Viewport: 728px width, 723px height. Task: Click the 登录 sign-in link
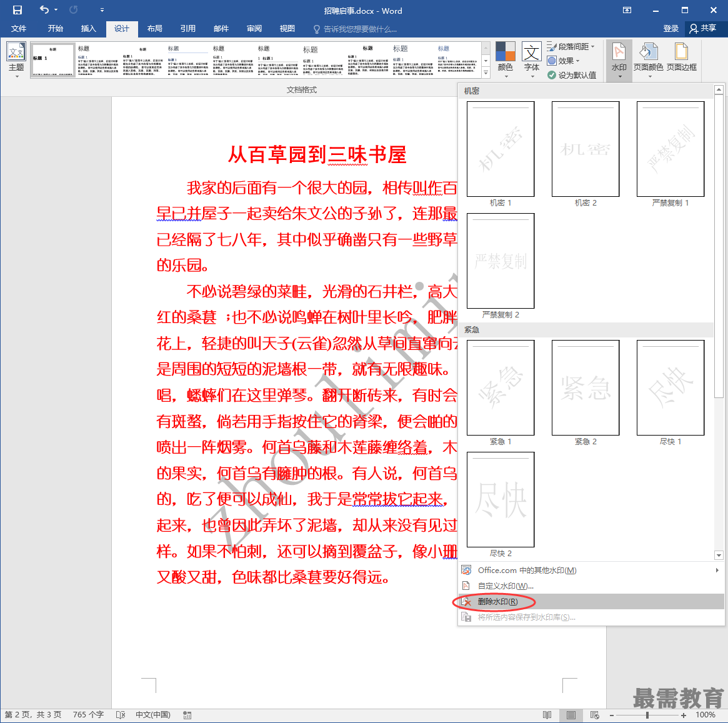[671, 29]
